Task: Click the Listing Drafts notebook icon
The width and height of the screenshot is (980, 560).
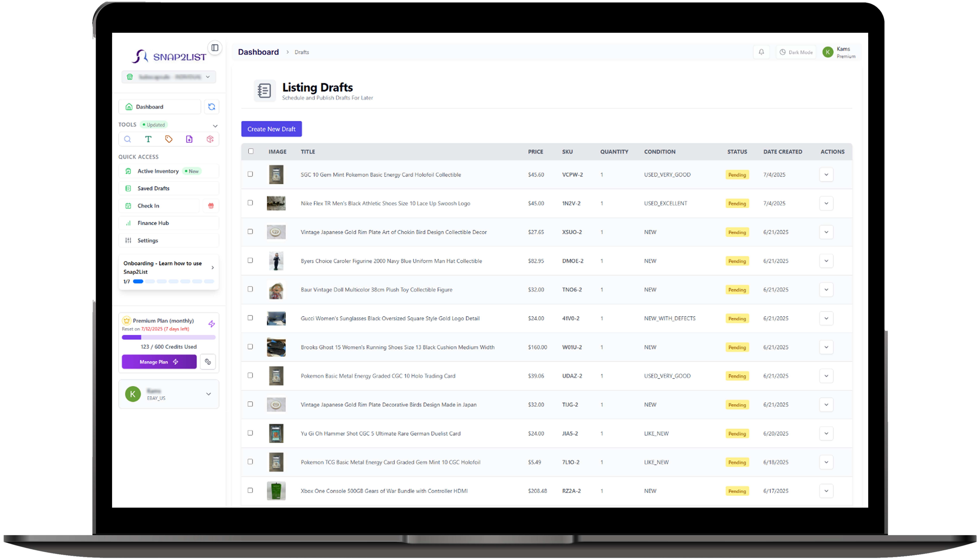Action: click(x=264, y=91)
